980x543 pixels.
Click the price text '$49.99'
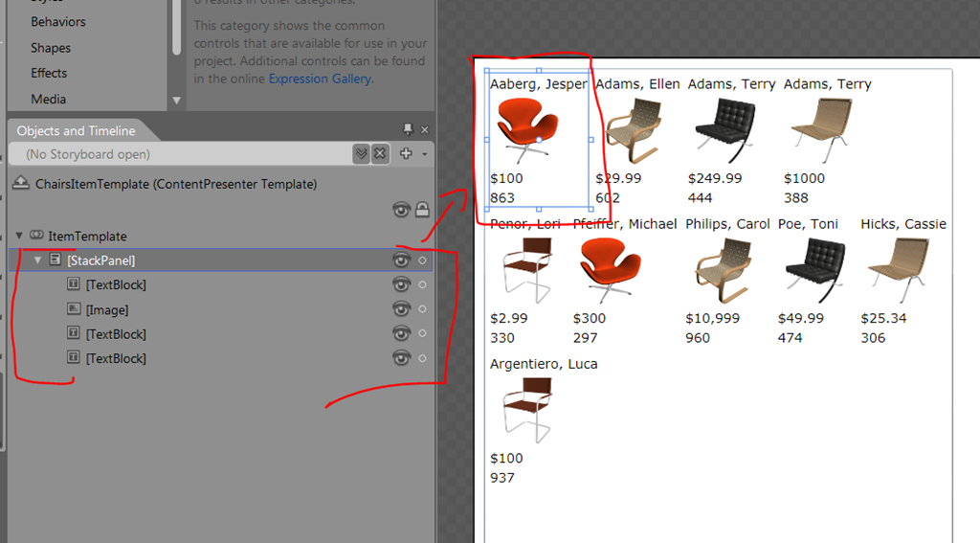pos(801,318)
